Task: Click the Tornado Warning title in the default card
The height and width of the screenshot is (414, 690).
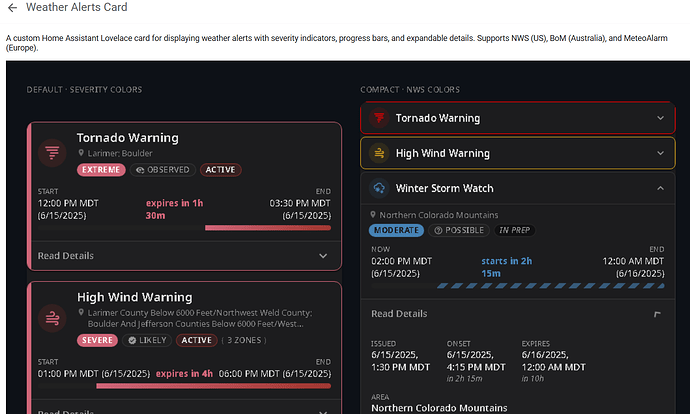Action: 128,138
